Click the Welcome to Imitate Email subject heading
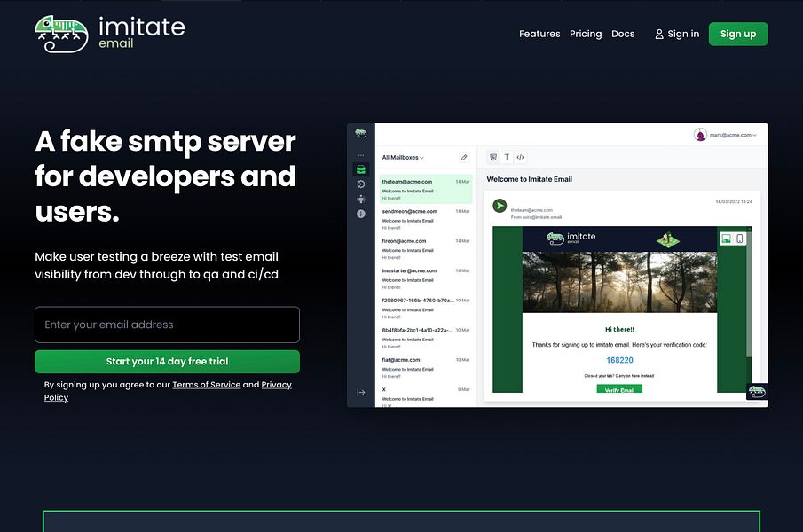Screen dimensions: 803x532 point(529,179)
